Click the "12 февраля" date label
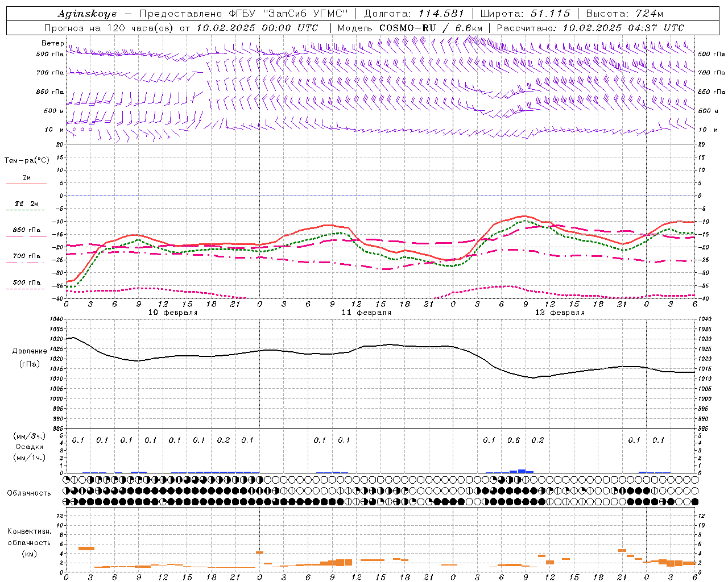The image size is (728, 582). 560,313
